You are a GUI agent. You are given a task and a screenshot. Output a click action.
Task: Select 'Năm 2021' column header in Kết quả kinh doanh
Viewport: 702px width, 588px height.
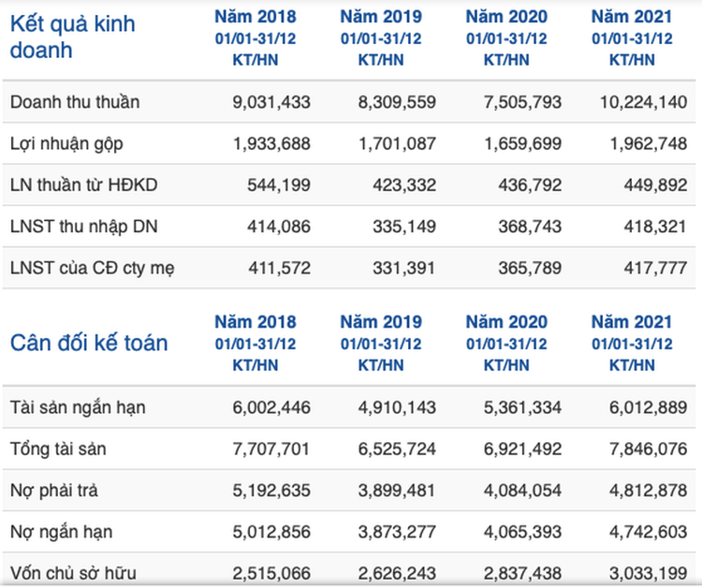point(632,17)
